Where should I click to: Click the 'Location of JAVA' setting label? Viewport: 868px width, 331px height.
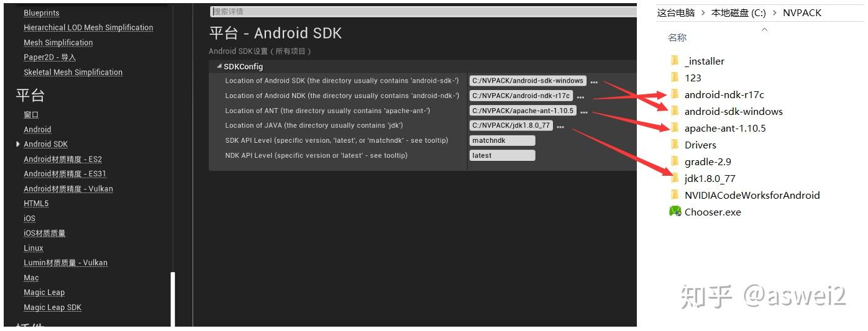point(314,125)
